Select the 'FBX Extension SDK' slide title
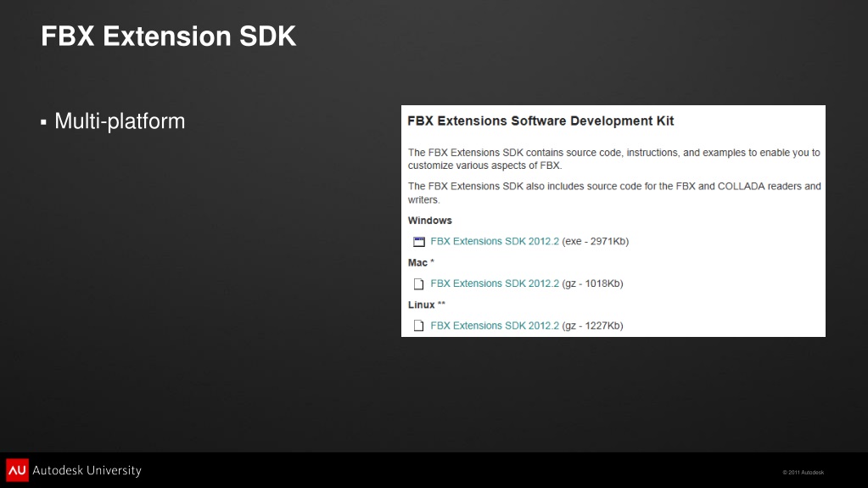The width and height of the screenshot is (868, 488). click(168, 36)
